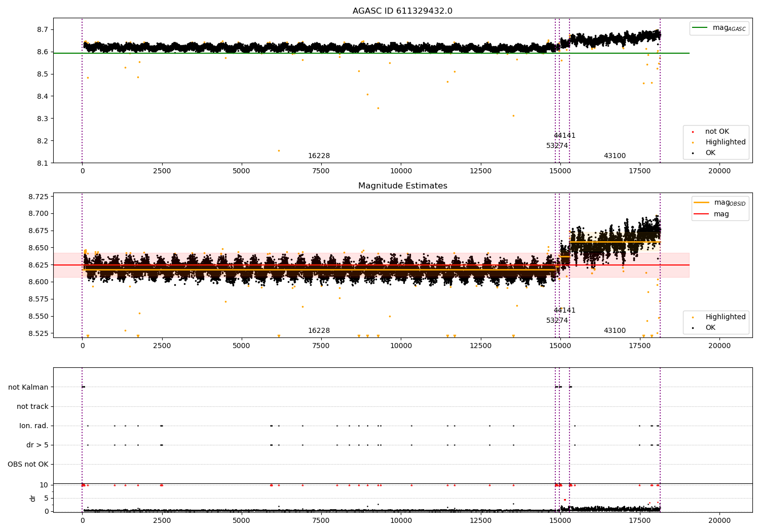Click the 16228 annotation in the middle plot
The height and width of the screenshot is (532, 760).
click(319, 331)
